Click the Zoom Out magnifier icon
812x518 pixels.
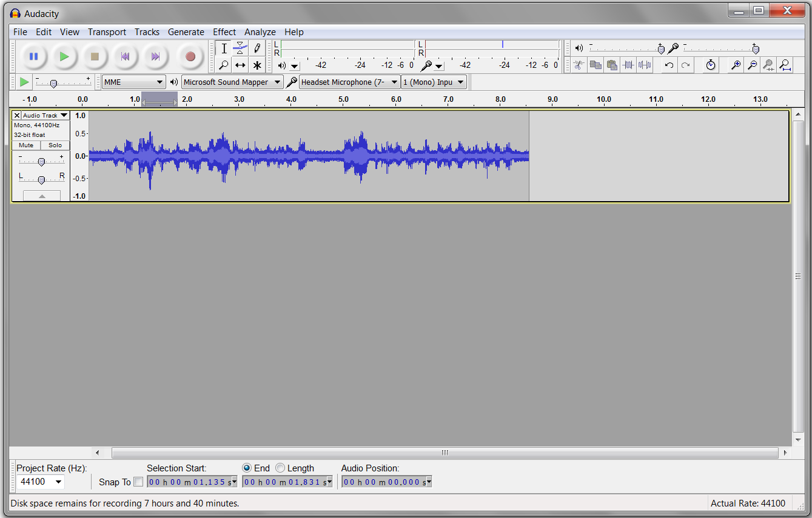pyautogui.click(x=752, y=65)
